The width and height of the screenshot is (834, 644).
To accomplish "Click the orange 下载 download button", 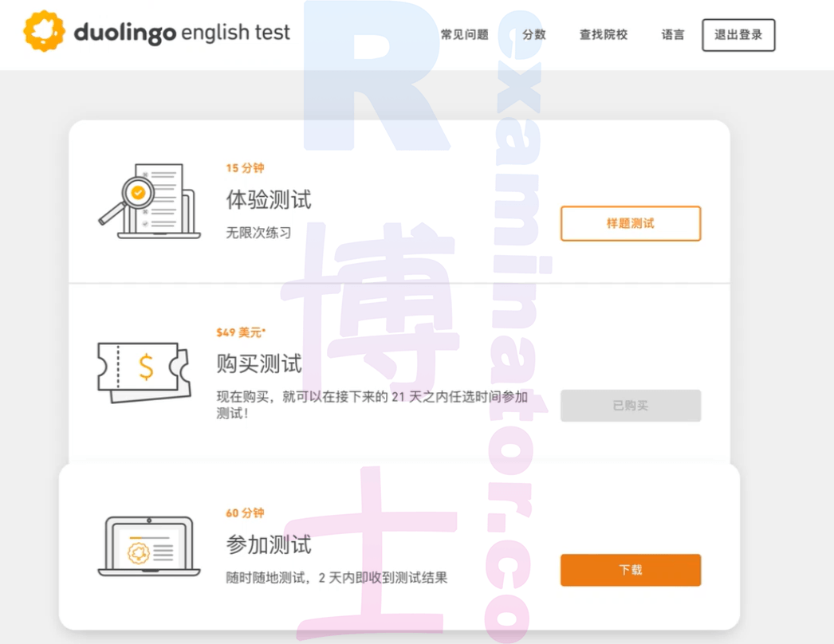I will click(631, 570).
